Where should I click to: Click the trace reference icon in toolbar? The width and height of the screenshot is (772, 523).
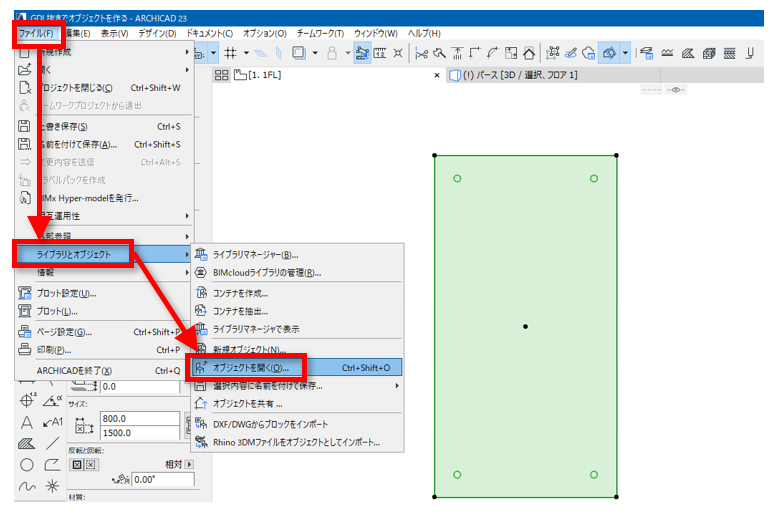[298, 53]
